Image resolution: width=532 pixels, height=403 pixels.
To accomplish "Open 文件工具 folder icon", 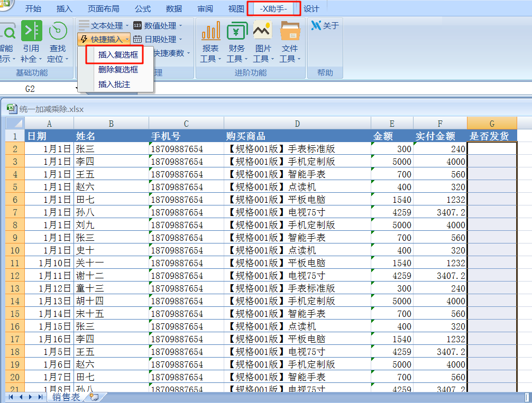I will pyautogui.click(x=290, y=31).
